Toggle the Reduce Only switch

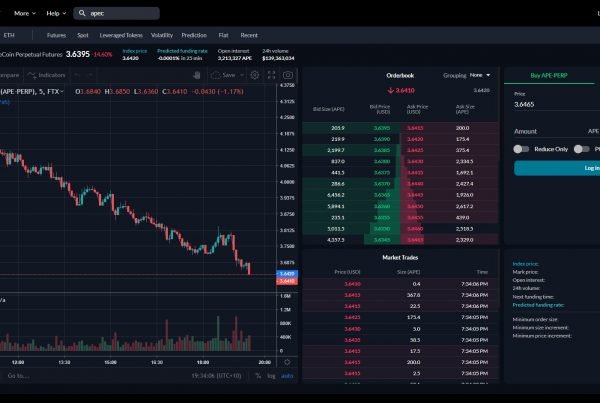[521, 149]
